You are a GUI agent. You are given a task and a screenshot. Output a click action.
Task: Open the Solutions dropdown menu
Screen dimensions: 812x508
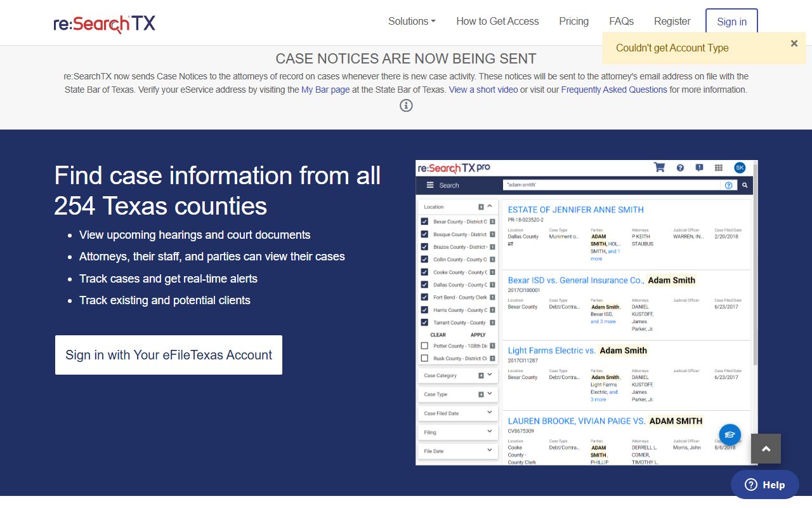(412, 21)
